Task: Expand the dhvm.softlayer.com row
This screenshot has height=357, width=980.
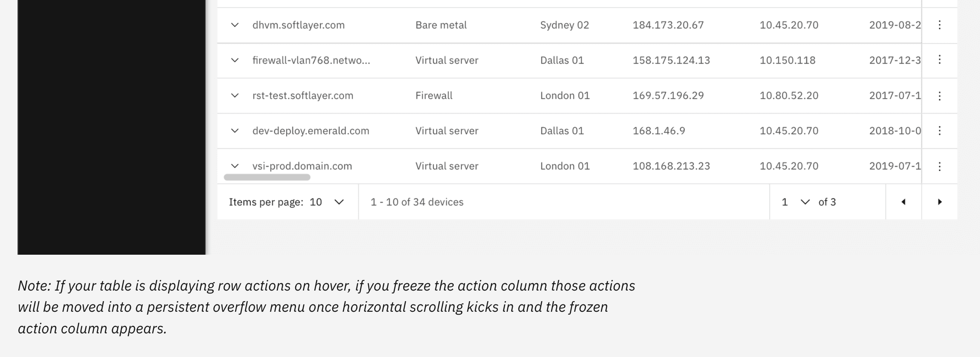Action: coord(235,25)
